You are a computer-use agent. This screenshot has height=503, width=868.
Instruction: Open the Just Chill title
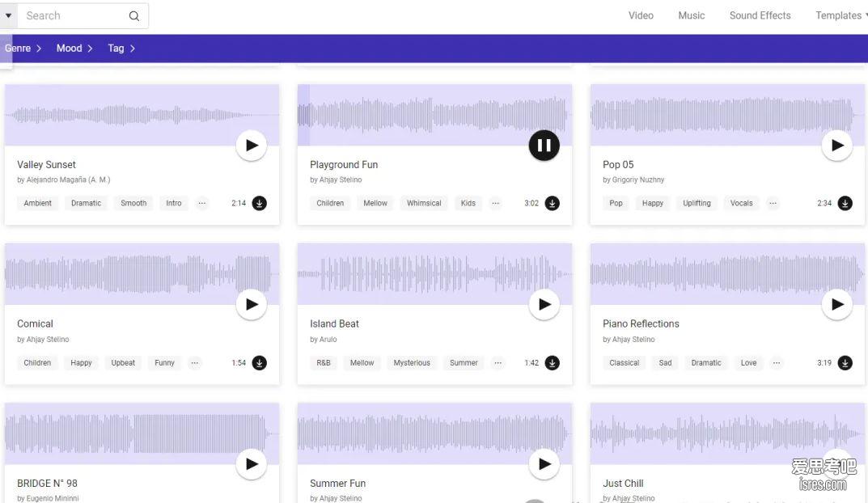(x=624, y=483)
